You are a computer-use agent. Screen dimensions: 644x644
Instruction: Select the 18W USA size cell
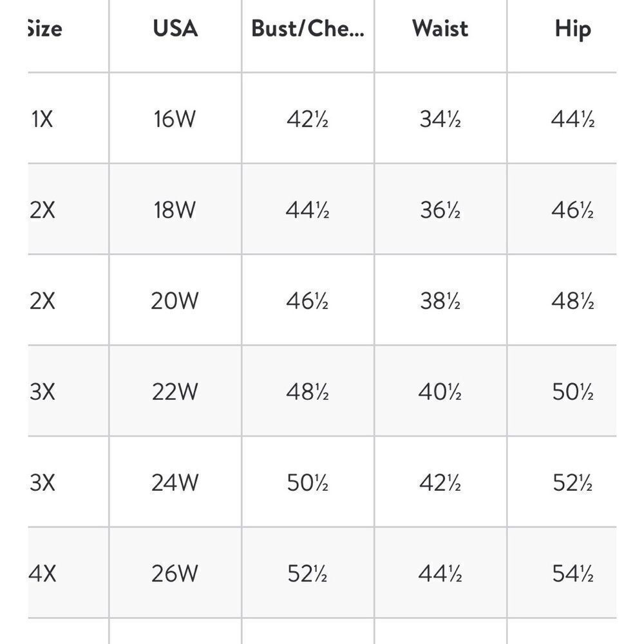click(x=175, y=210)
